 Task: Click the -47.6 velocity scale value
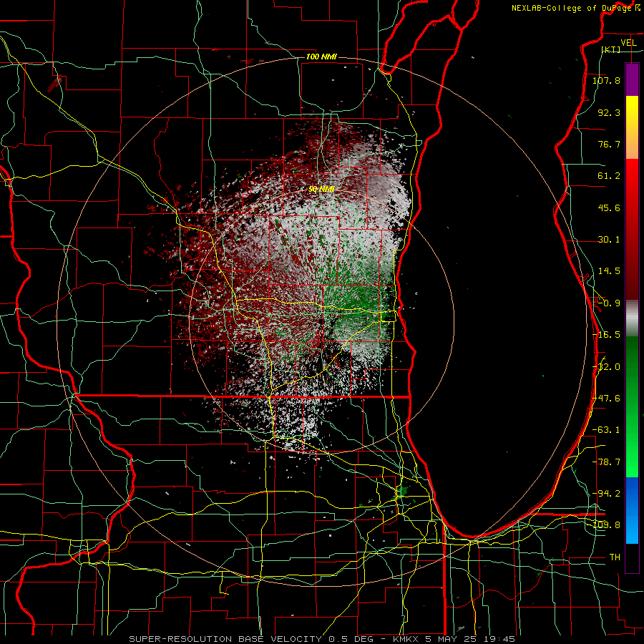tap(606, 399)
